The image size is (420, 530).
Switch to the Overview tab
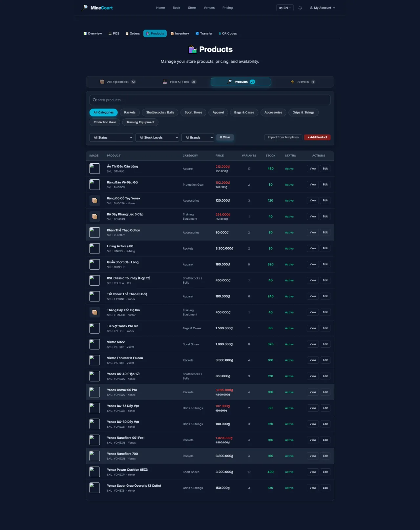click(x=93, y=33)
